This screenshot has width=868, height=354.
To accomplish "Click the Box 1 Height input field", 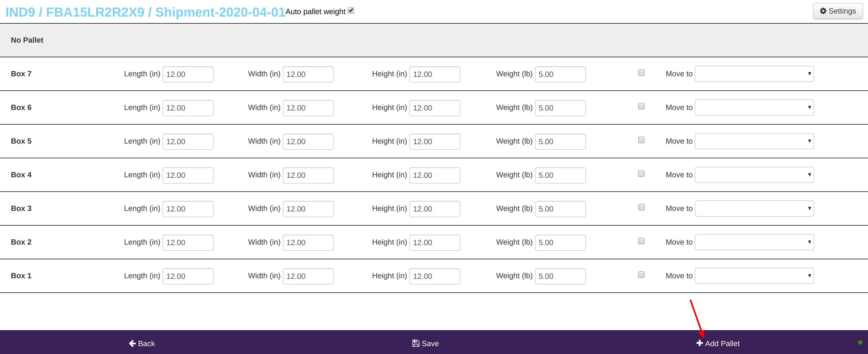I will pyautogui.click(x=434, y=276).
